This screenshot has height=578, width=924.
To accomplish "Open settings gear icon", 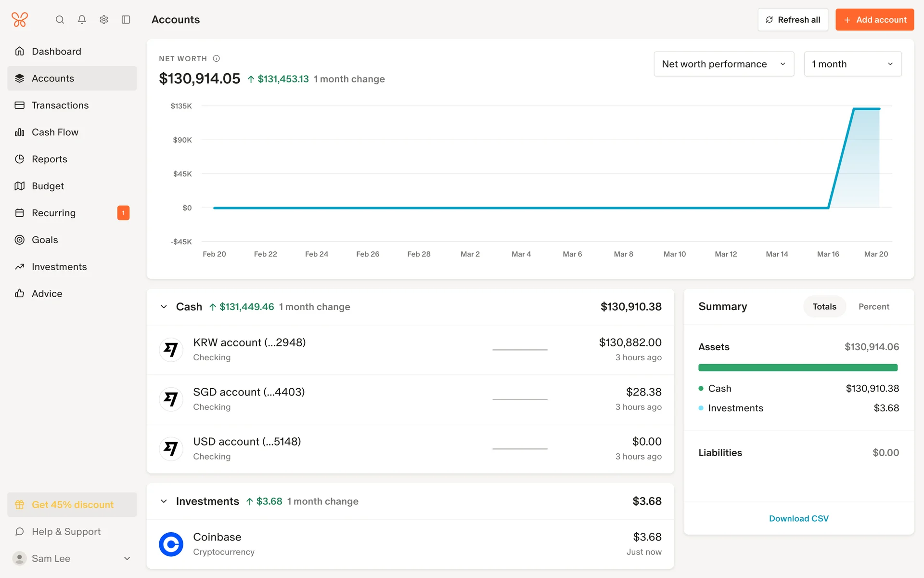I will (x=104, y=20).
